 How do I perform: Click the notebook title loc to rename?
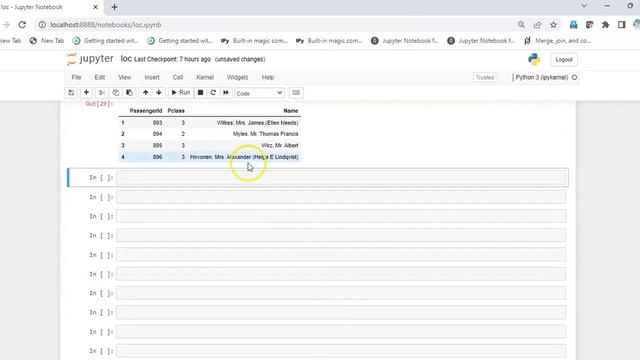pos(126,59)
